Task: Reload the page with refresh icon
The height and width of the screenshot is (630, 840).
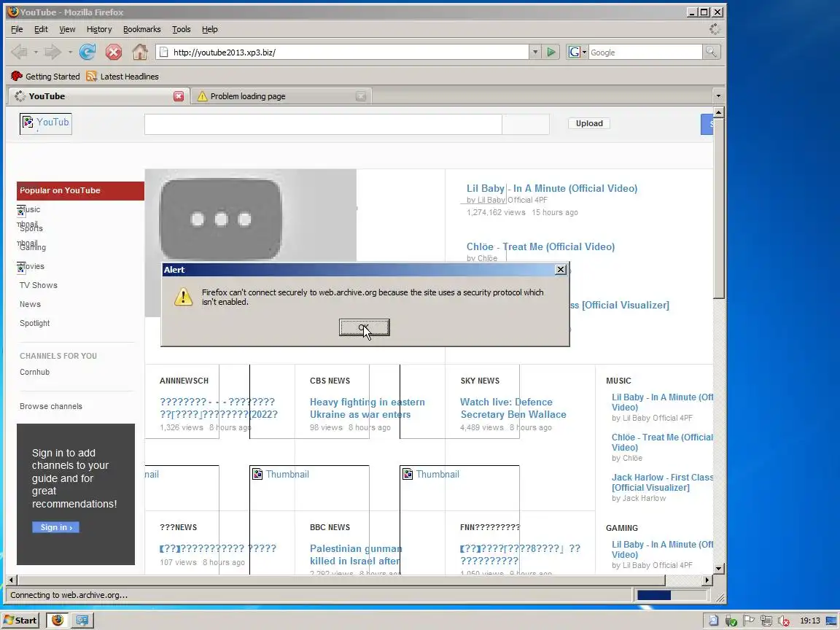Action: pos(87,52)
